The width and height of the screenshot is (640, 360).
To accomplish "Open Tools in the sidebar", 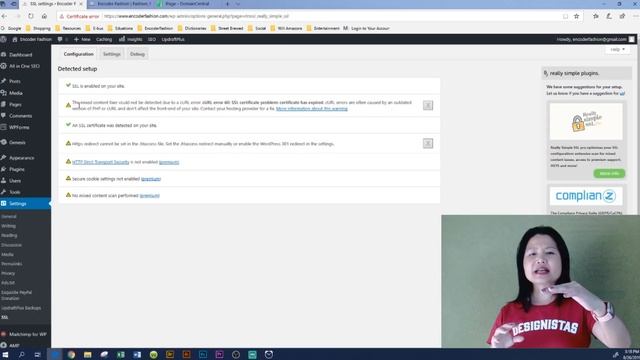I will pyautogui.click(x=15, y=192).
